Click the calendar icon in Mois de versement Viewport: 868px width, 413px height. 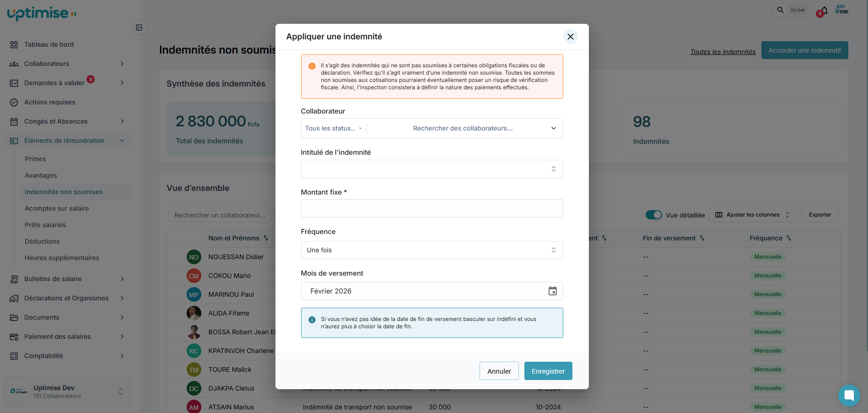pyautogui.click(x=552, y=291)
